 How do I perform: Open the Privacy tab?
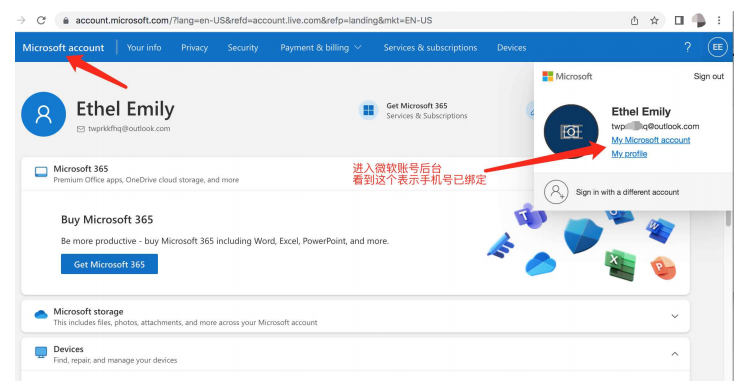click(194, 48)
